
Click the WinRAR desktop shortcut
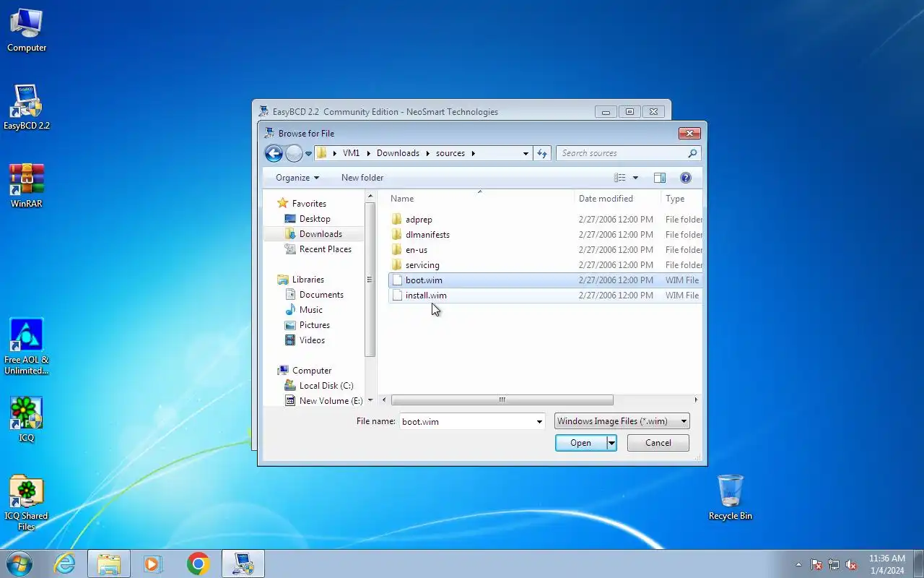point(27,186)
